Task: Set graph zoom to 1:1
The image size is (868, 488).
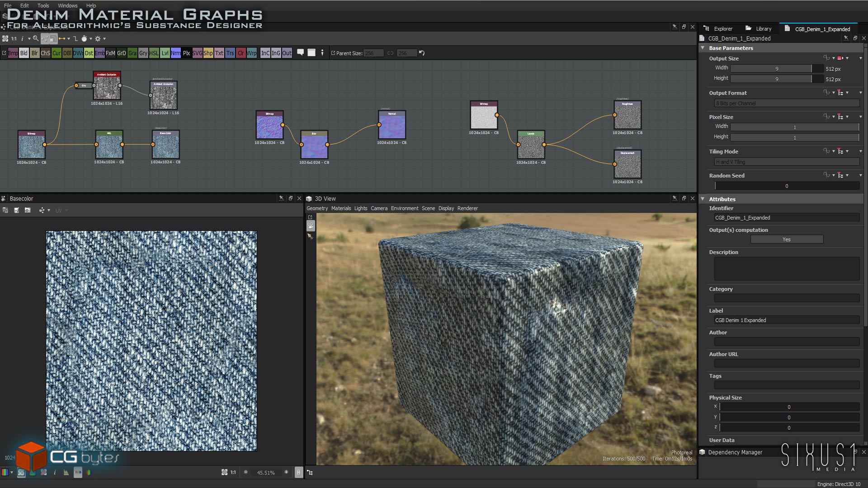Action: point(14,39)
